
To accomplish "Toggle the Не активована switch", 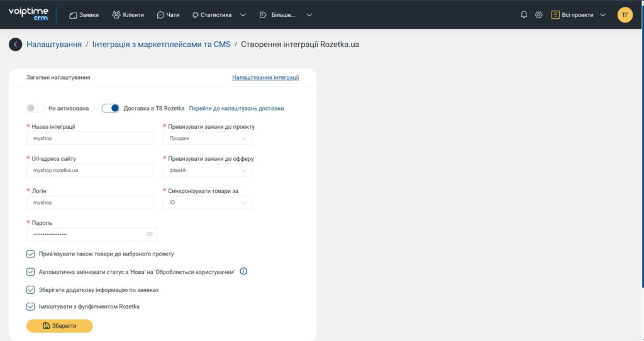I will point(35,109).
